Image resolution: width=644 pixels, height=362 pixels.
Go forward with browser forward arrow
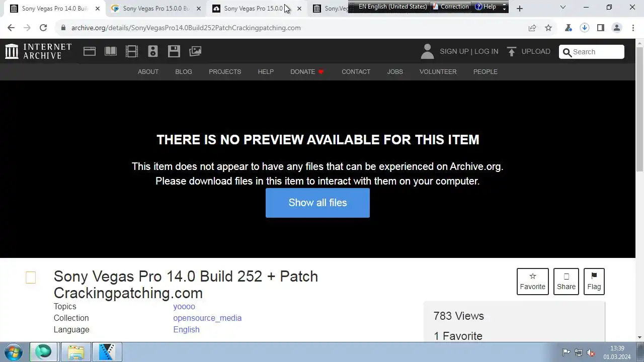pyautogui.click(x=27, y=28)
